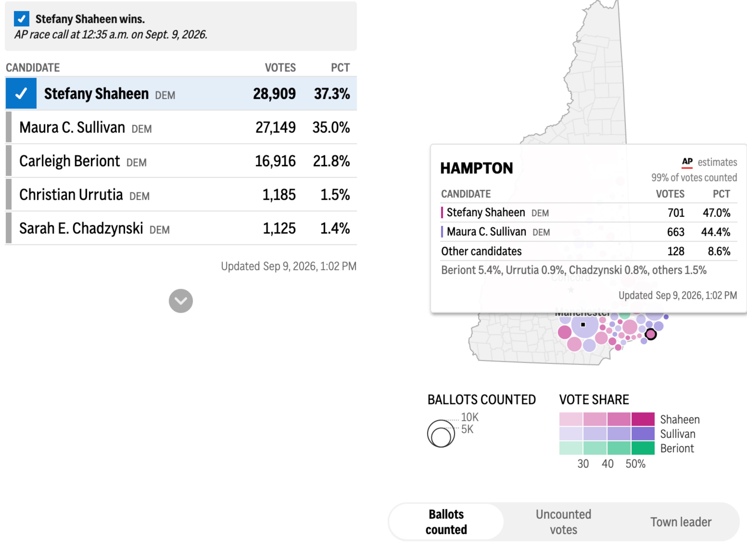Select the Maura C. Sullivan candidate row

pos(181,127)
